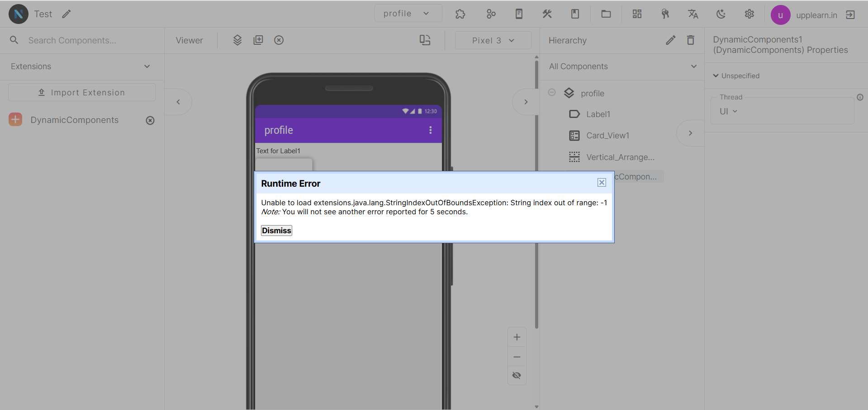Edit project name with pencil icon
868x410 pixels.
[66, 14]
